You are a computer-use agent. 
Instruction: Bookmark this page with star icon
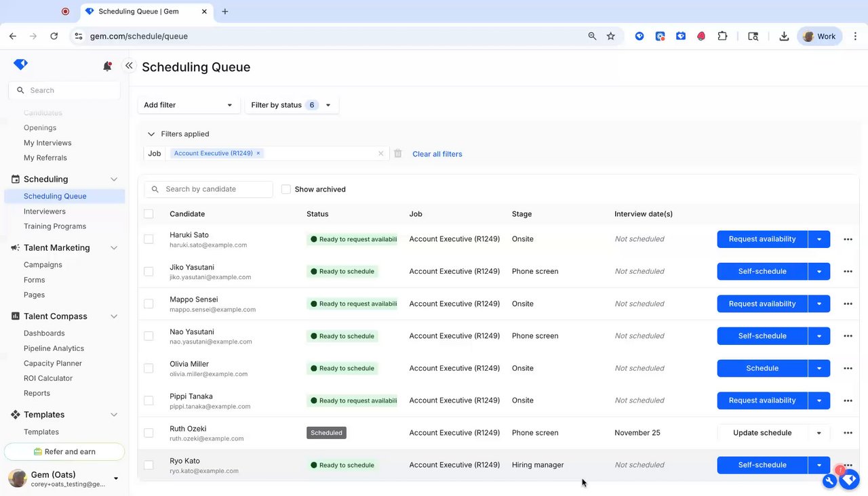coord(611,37)
